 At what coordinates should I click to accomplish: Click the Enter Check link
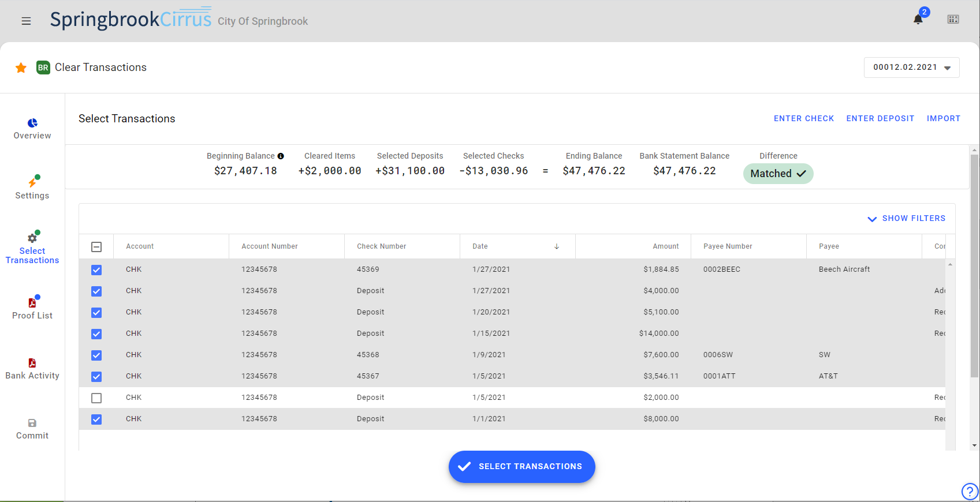tap(803, 119)
